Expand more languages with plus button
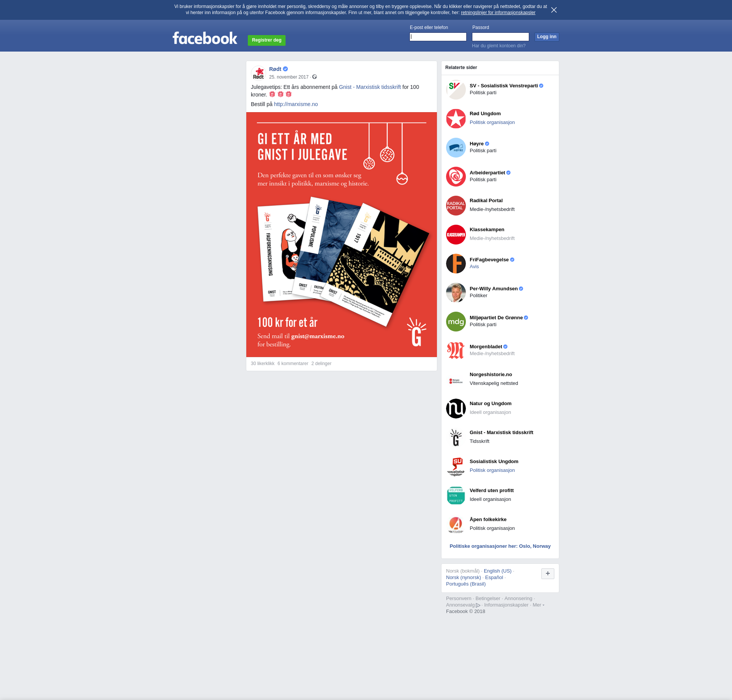The width and height of the screenshot is (732, 700). [x=548, y=573]
